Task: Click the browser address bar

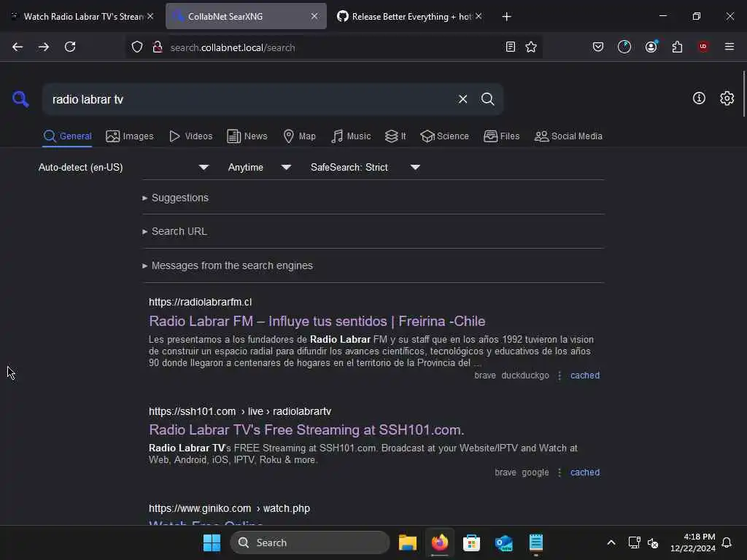Action: click(x=333, y=47)
